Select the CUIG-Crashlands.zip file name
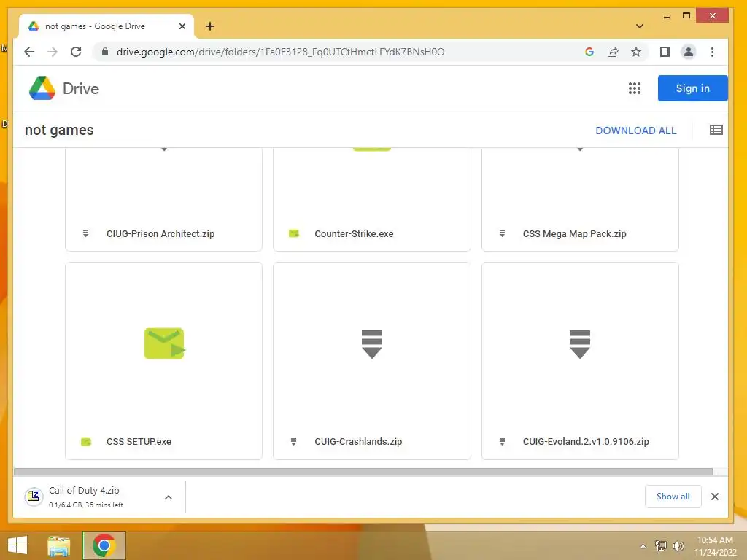Screen dimensions: 747x560 [x=358, y=441]
